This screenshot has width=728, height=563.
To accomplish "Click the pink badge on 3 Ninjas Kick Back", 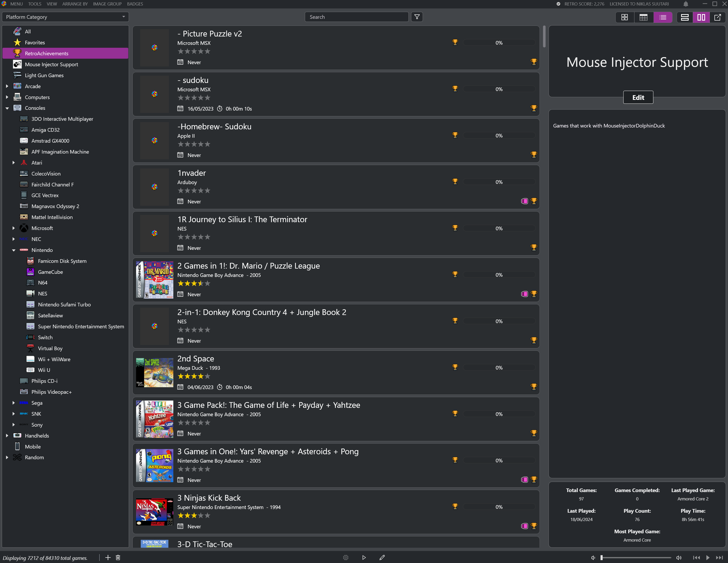I will click(524, 526).
